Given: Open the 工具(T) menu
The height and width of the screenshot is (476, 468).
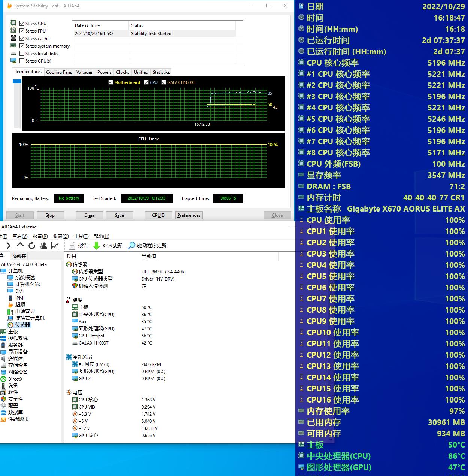Looking at the screenshot, I should (x=81, y=236).
